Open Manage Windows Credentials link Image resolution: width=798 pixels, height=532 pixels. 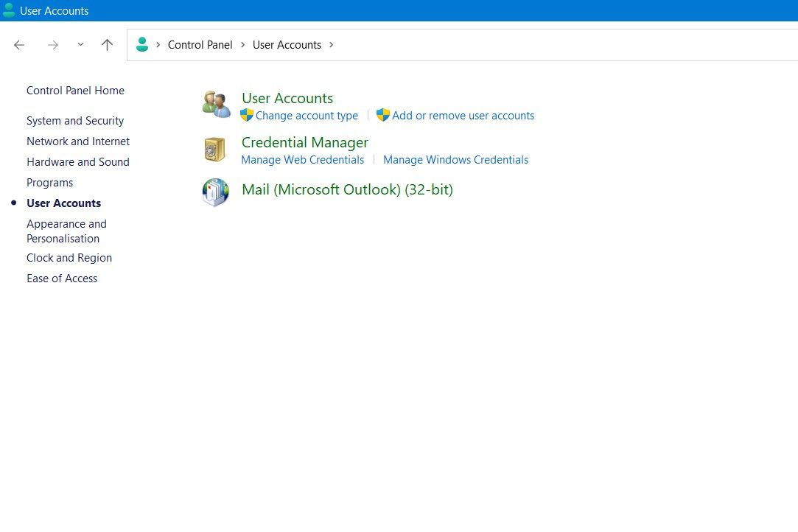(455, 160)
